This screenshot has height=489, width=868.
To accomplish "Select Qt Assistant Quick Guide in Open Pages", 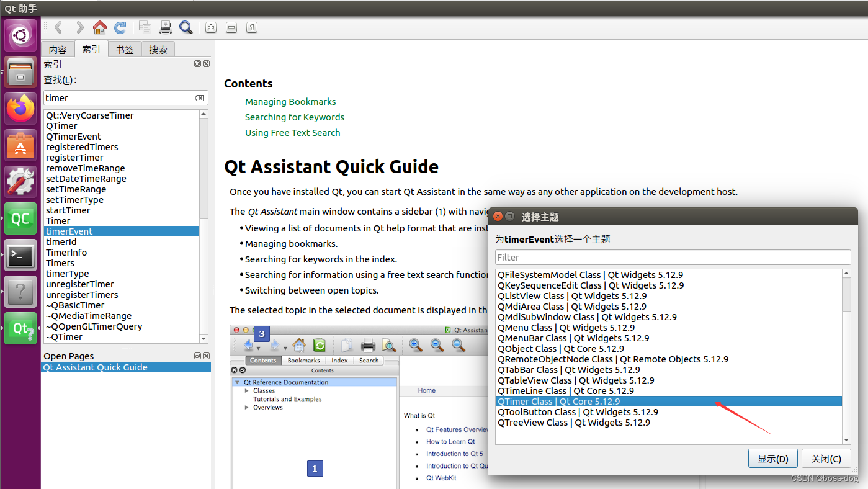I will point(127,367).
